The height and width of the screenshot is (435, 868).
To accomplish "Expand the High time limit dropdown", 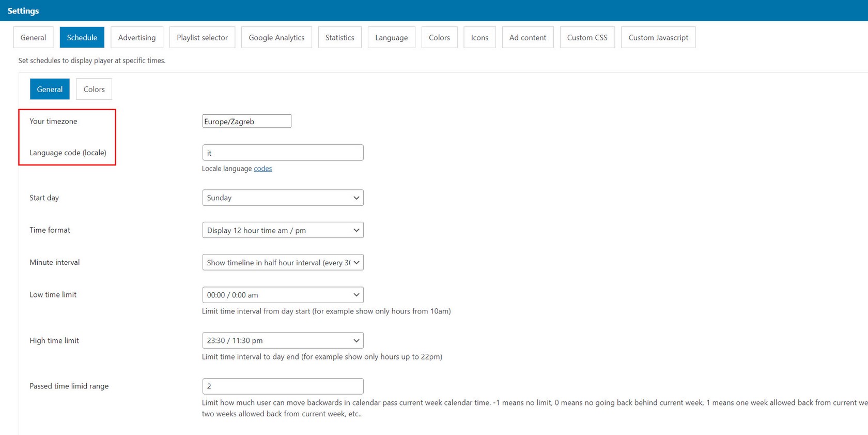I will click(283, 340).
